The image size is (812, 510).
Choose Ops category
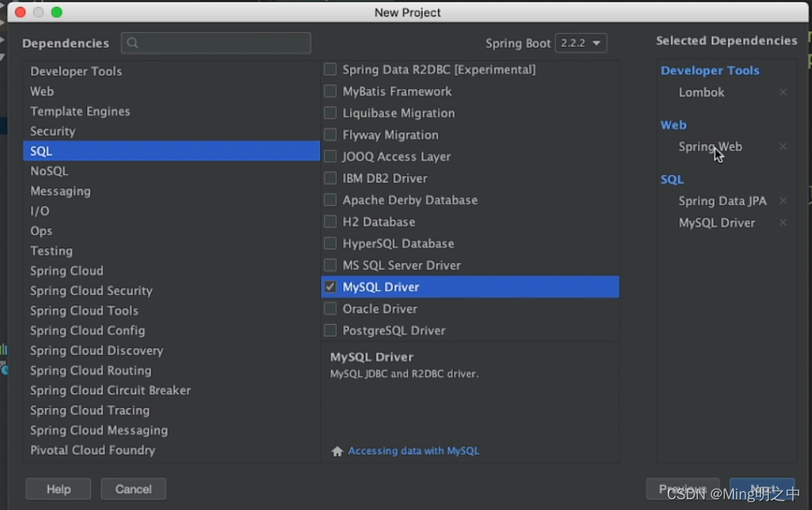click(171, 231)
